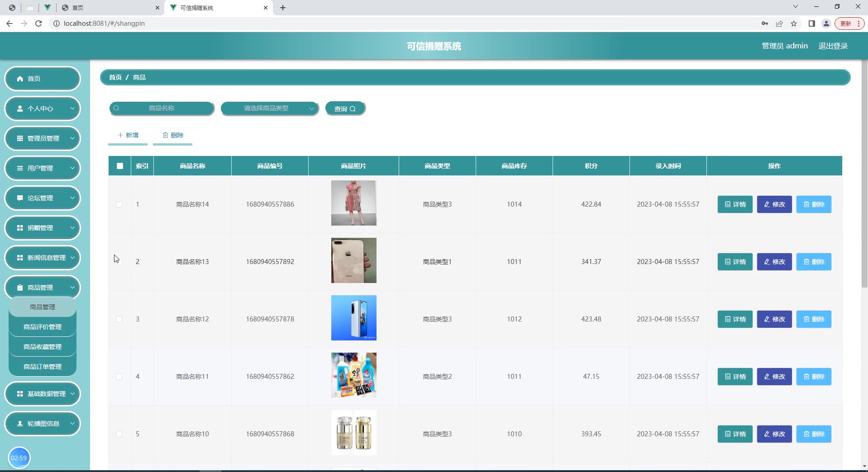Open the 请选择商品类型 dropdown
The width and height of the screenshot is (868, 472).
click(x=270, y=109)
